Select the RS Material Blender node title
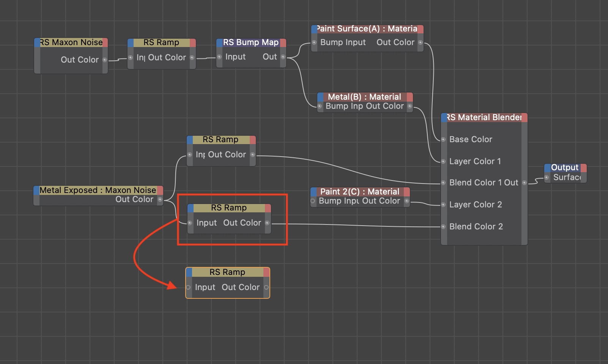This screenshot has width=608, height=364. [484, 118]
